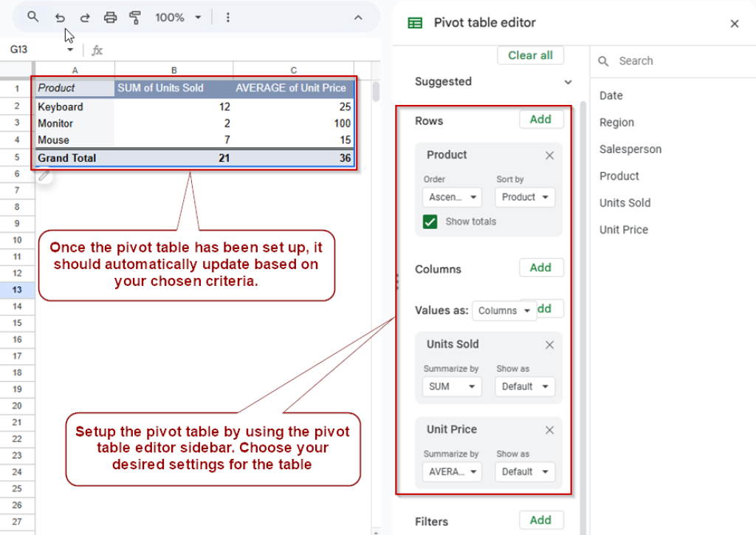Open the search tool in the toolbar
This screenshot has width=756, height=535.
32,17
